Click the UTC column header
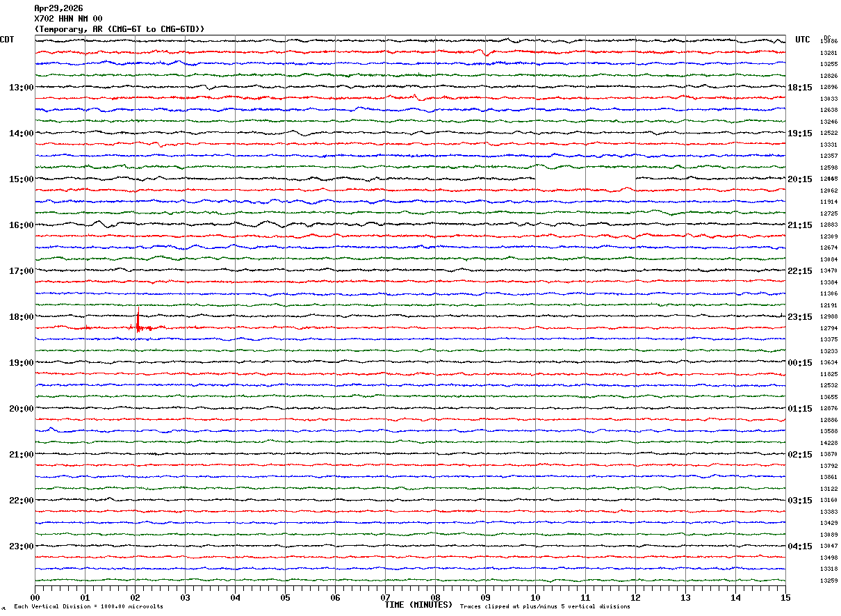 coord(803,40)
